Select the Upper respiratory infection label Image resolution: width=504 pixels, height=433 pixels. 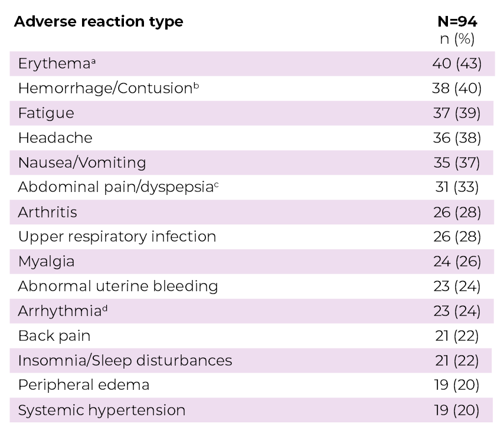117,237
